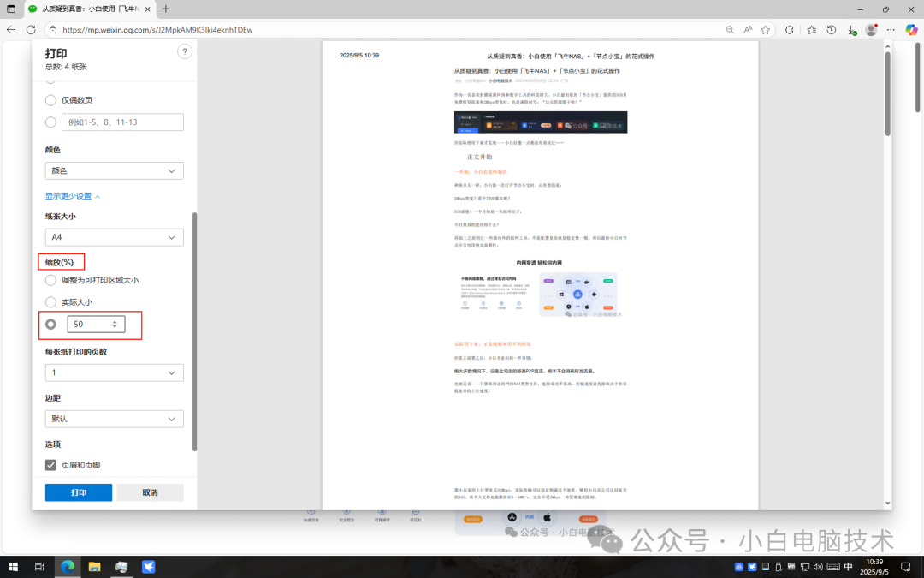Viewport: 924px width, 578px height.
Task: Click the site info lock icon
Action: 53,29
